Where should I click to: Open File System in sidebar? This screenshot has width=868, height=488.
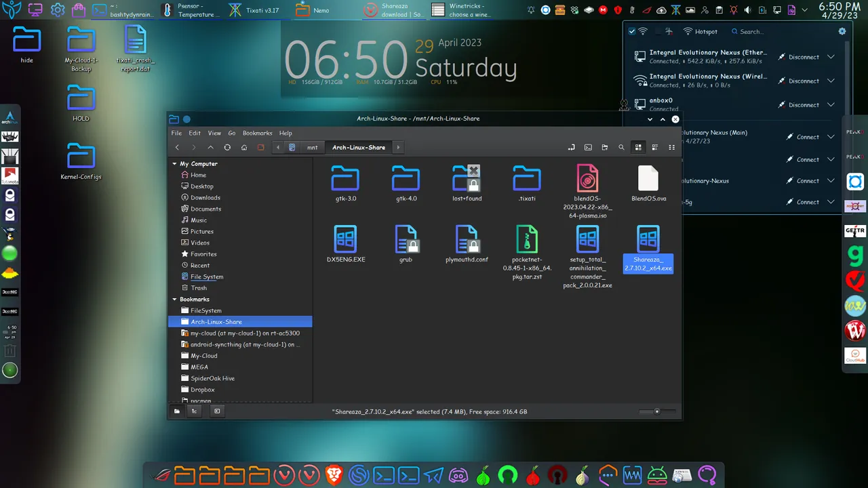click(207, 277)
